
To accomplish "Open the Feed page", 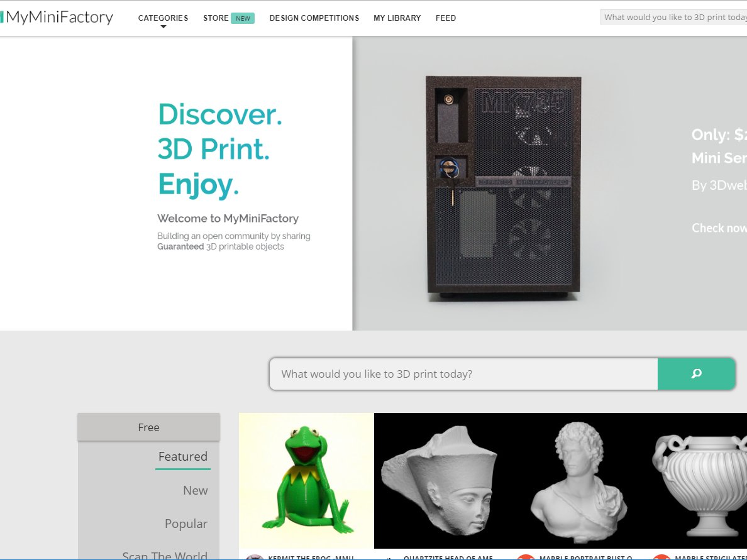I will coord(445,18).
